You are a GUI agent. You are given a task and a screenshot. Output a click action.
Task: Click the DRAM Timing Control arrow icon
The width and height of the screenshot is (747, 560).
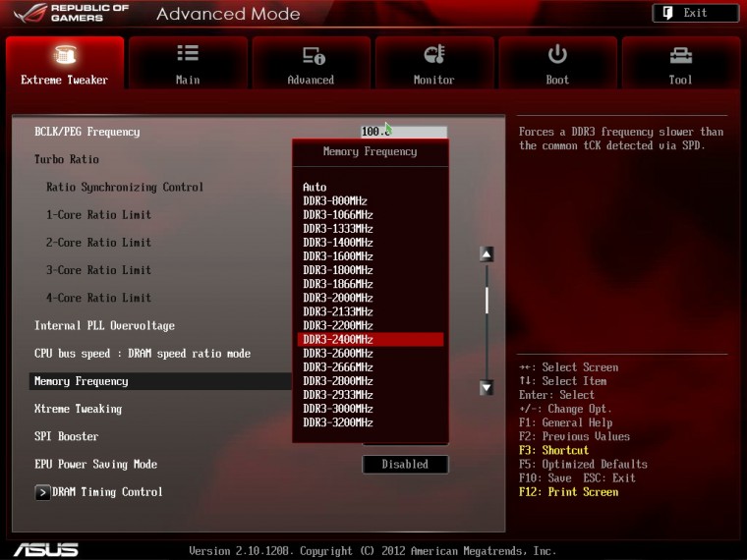(x=42, y=492)
